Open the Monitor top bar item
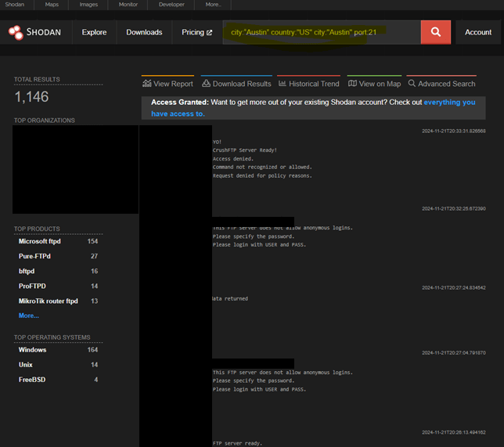The height and width of the screenshot is (447, 504). [x=128, y=5]
